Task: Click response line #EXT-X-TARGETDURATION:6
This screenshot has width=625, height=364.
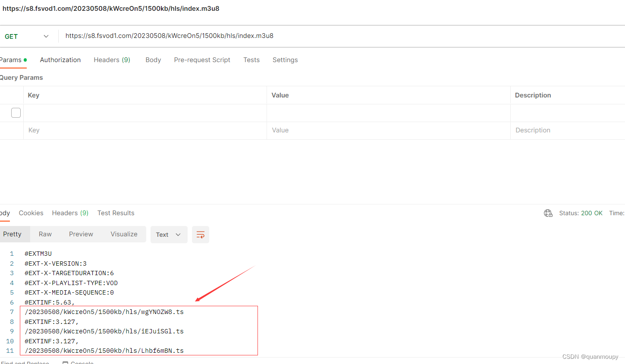Action: 69,273
